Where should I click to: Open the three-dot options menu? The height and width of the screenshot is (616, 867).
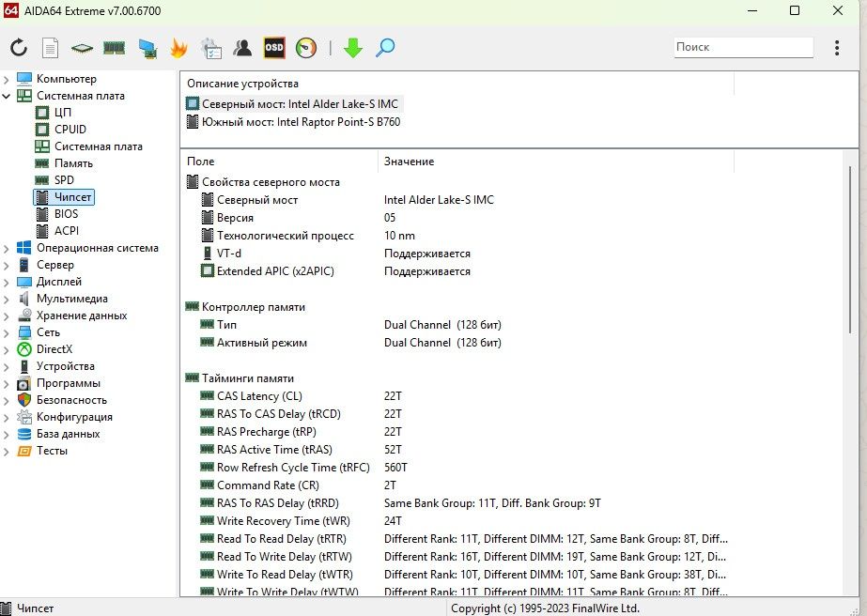[x=837, y=48]
